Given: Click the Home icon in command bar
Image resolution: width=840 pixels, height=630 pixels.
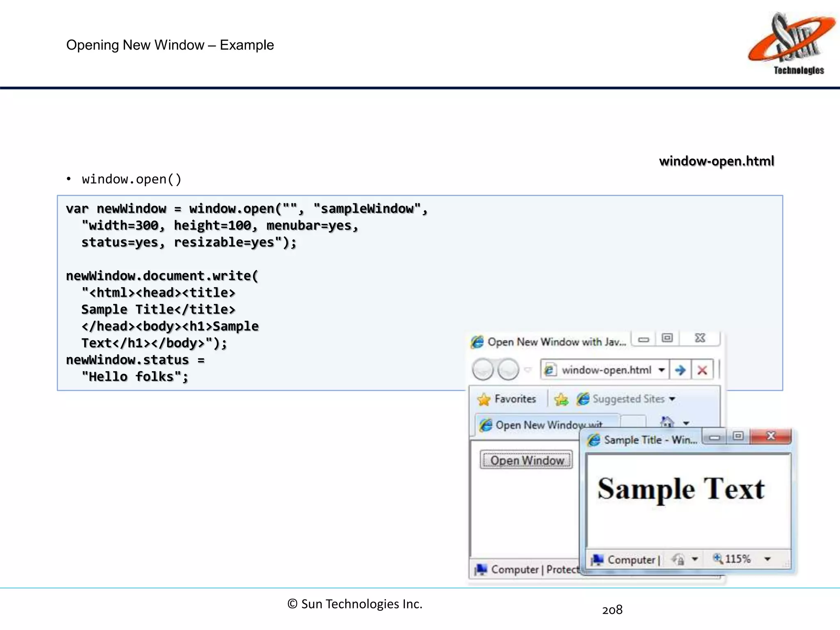Looking at the screenshot, I should pyautogui.click(x=667, y=422).
